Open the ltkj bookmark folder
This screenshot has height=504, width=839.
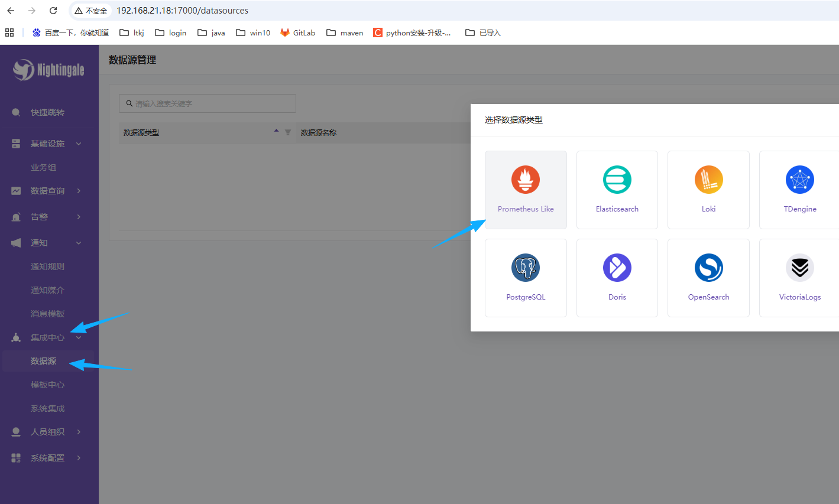pyautogui.click(x=132, y=32)
